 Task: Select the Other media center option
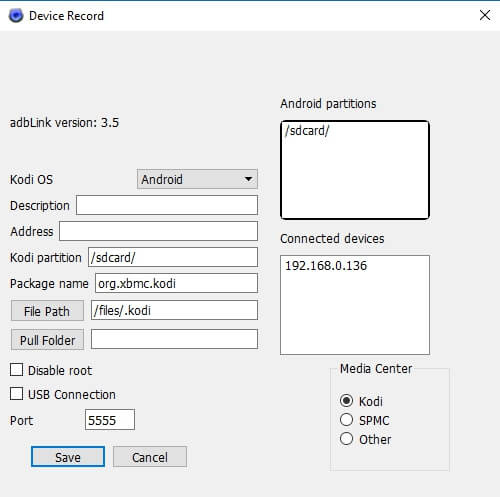[x=346, y=439]
